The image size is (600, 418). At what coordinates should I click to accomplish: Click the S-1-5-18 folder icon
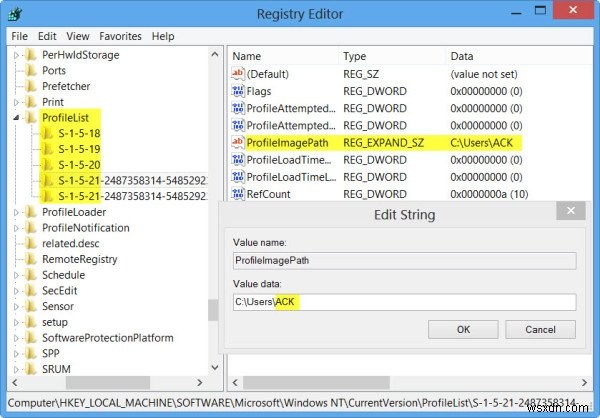[x=47, y=133]
